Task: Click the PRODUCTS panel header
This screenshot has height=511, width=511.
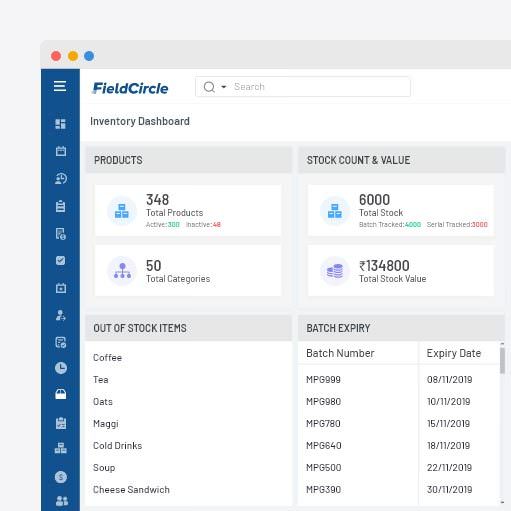Action: pos(189,160)
